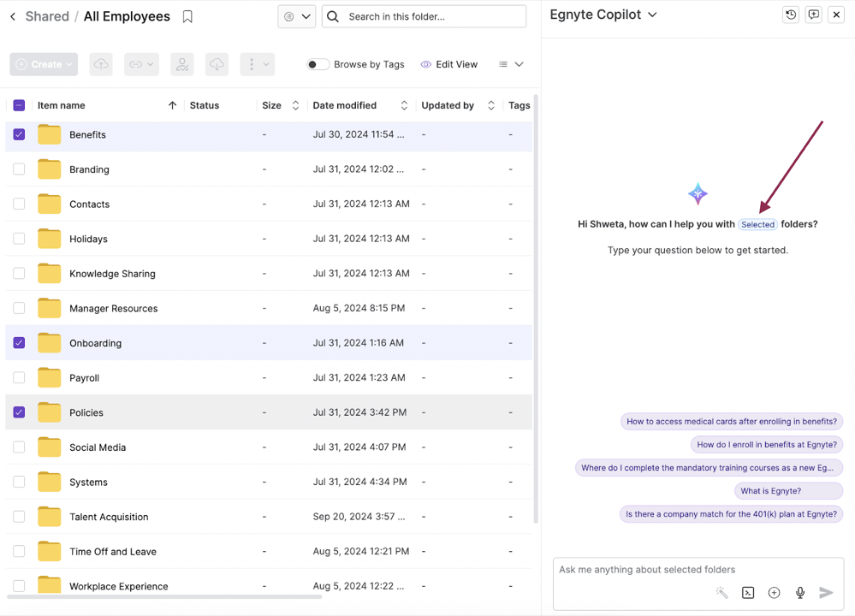
Task: Click the Status column header
Action: coord(205,105)
